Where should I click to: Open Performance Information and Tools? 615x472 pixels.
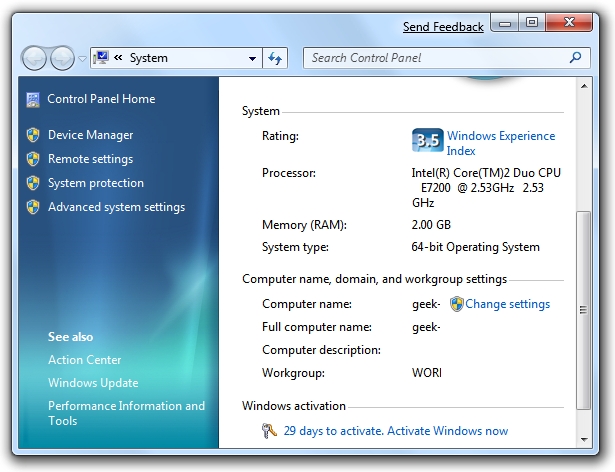(x=126, y=413)
